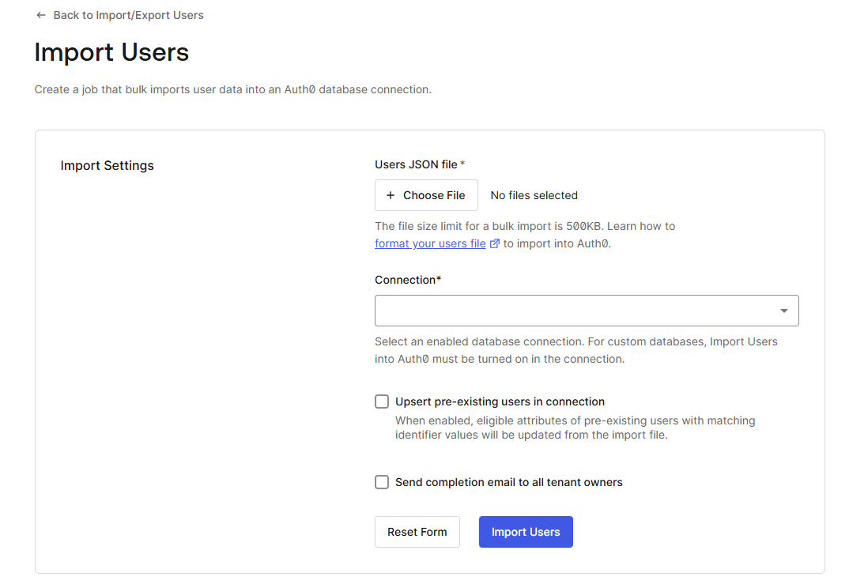Click "Send completion email to all tenant owners" label

(508, 482)
